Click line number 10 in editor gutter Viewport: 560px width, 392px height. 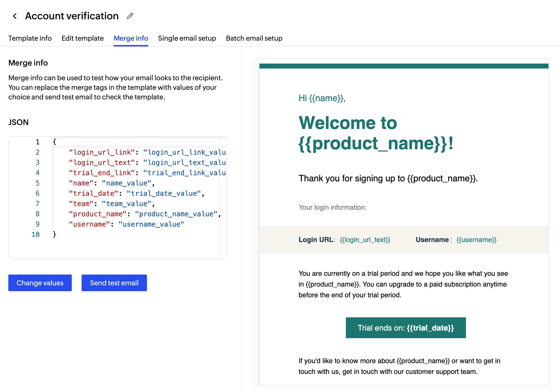(x=36, y=234)
